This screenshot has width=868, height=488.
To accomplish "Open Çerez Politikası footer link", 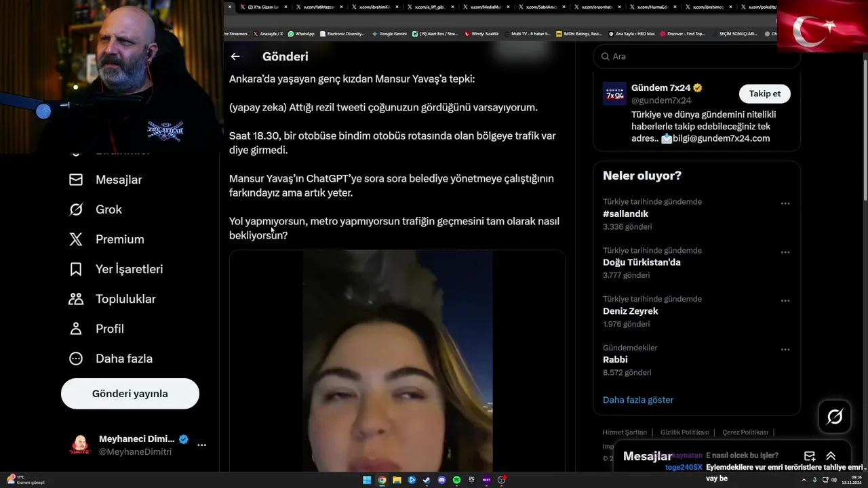I will pos(745,432).
